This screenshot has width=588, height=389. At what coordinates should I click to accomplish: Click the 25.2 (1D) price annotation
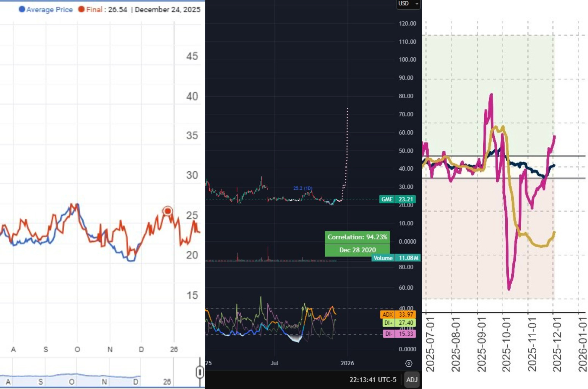point(303,188)
